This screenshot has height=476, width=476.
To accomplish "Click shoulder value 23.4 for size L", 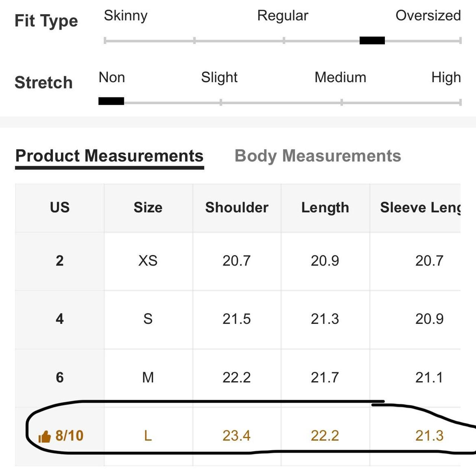I will coord(237,435).
